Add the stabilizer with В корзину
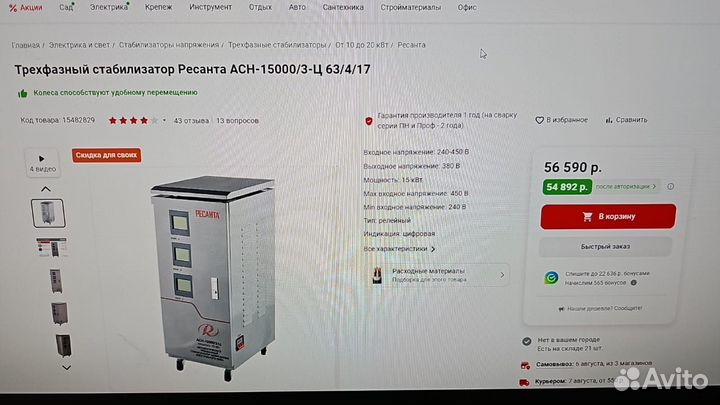The height and width of the screenshot is (405, 720). pyautogui.click(x=608, y=216)
